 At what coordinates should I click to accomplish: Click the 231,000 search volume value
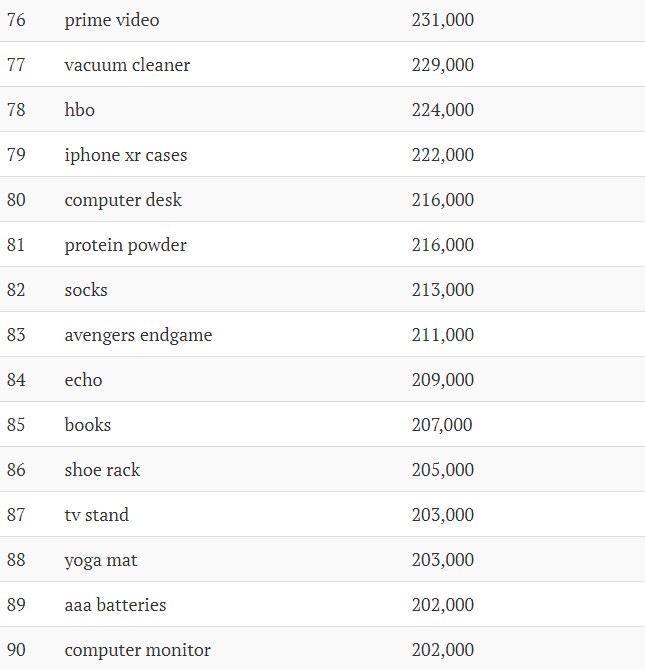[443, 20]
